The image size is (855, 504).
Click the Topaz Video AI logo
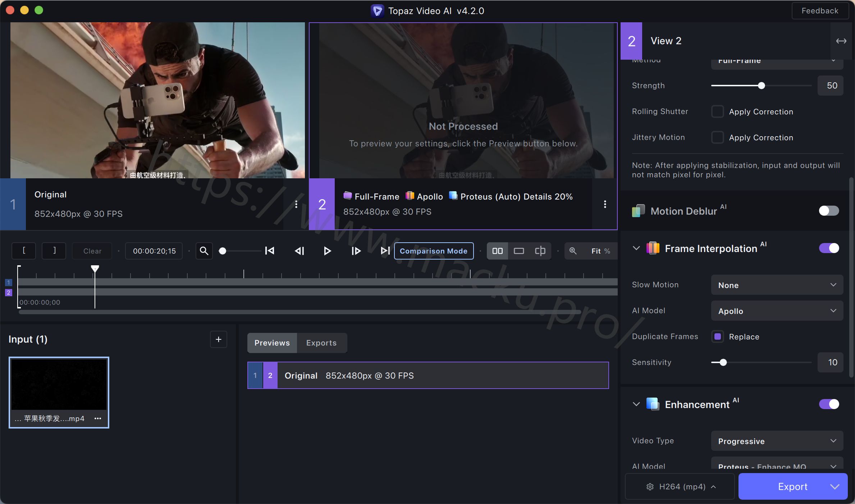tap(377, 11)
